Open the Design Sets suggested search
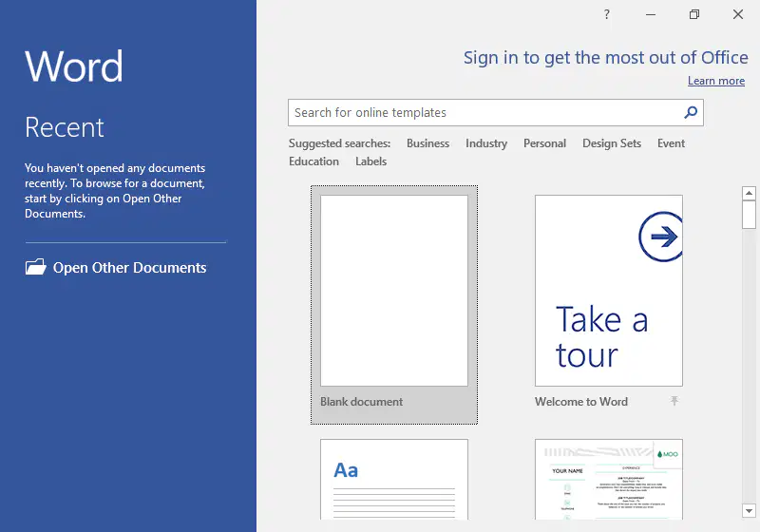This screenshot has height=532, width=760. tap(612, 143)
